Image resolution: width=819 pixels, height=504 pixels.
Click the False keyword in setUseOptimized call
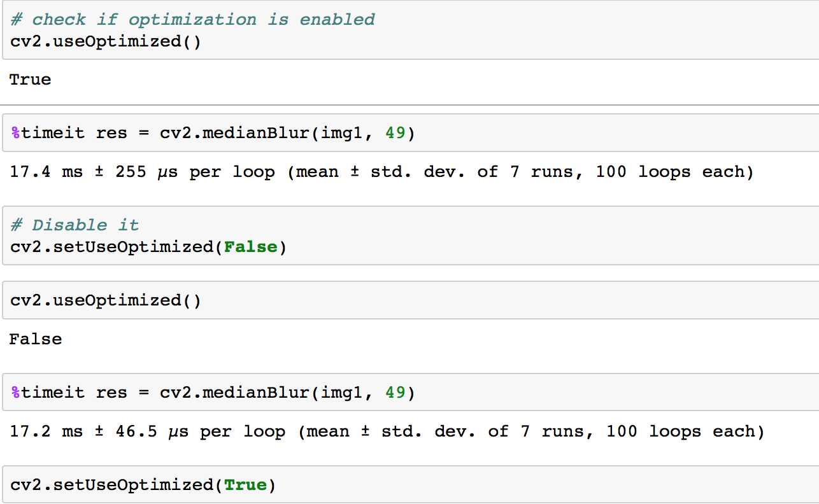click(x=251, y=247)
